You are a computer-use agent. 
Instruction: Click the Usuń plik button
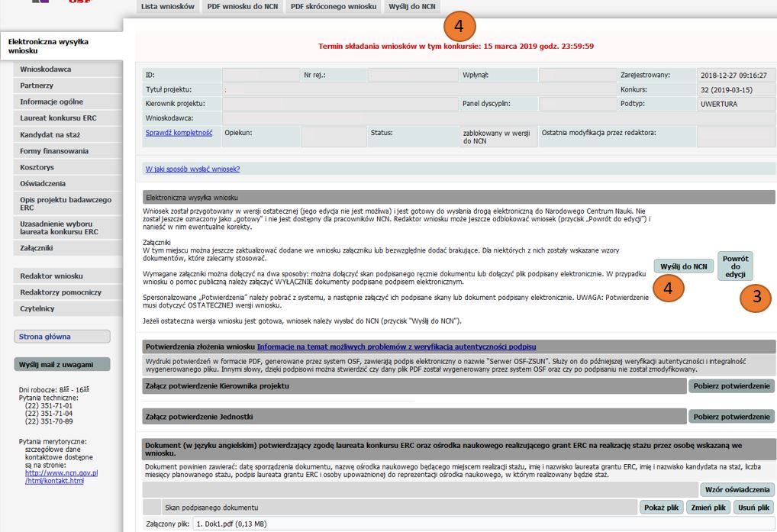point(753,508)
